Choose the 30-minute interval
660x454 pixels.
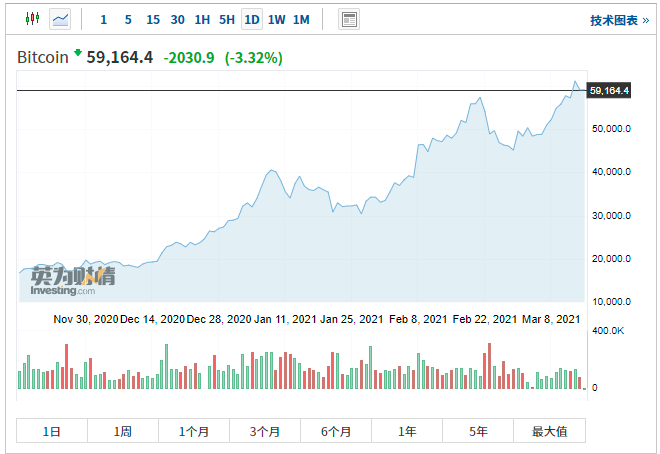(x=177, y=19)
